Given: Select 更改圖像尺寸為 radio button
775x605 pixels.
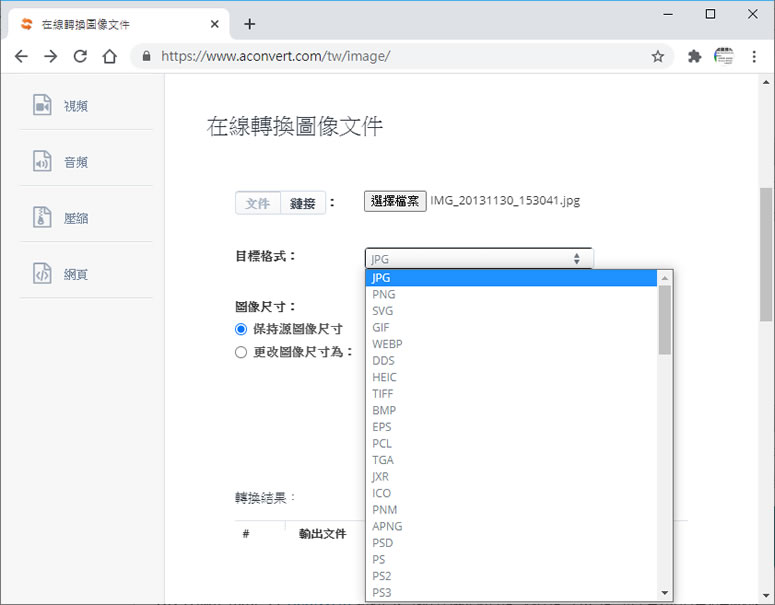Looking at the screenshot, I should (241, 352).
